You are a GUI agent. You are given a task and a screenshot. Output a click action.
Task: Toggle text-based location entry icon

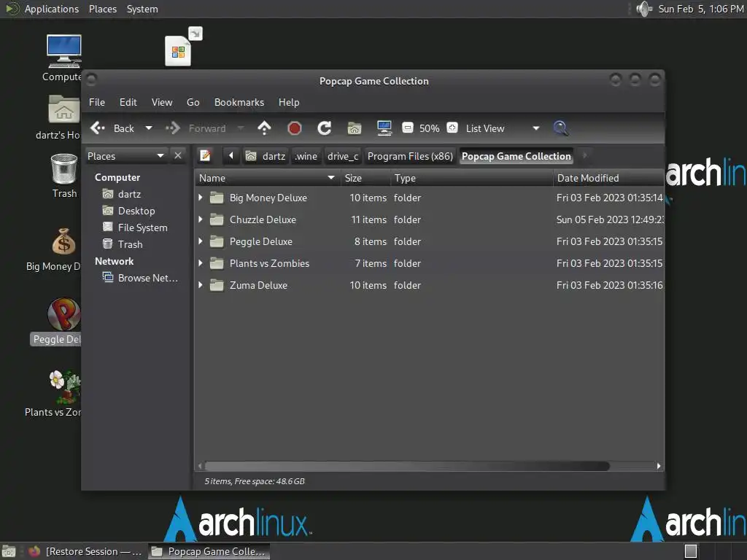pos(205,156)
